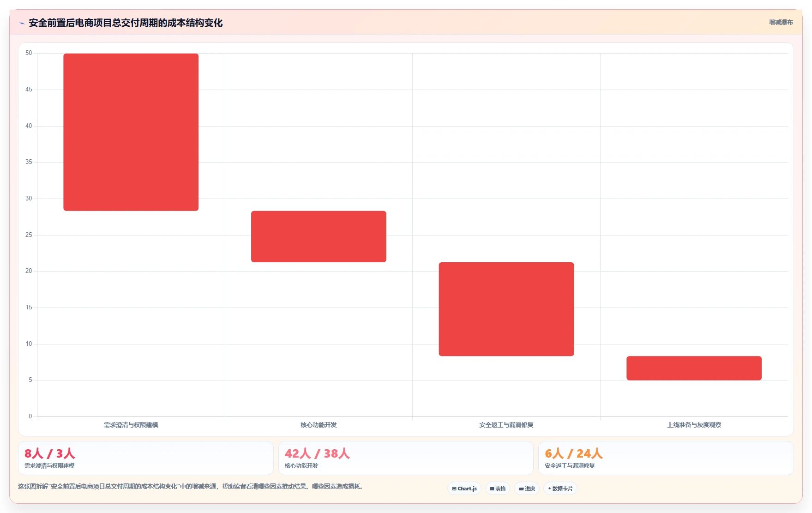
Task: Click x-axis label 需求澄清与权限建模
Action: [x=131, y=425]
